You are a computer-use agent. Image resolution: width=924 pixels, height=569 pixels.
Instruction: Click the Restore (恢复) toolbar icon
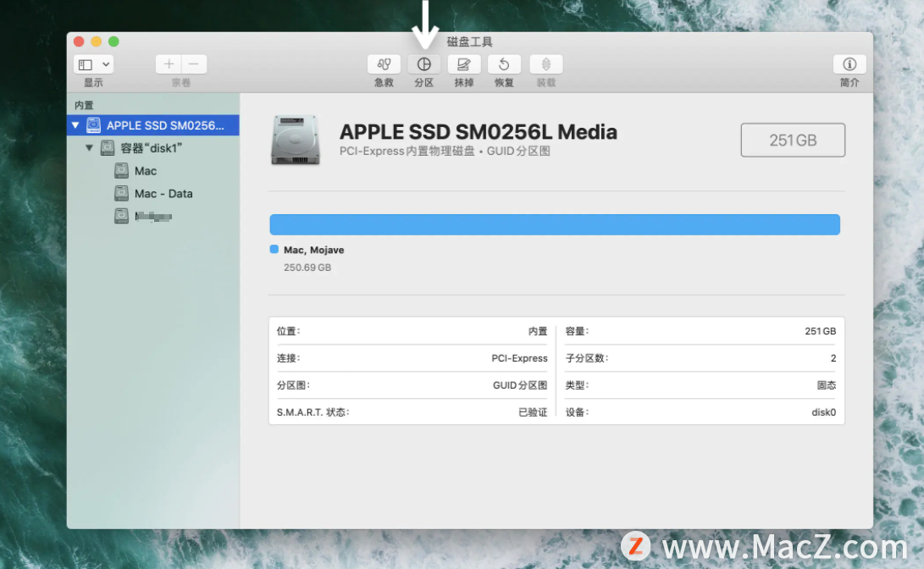pyautogui.click(x=504, y=64)
